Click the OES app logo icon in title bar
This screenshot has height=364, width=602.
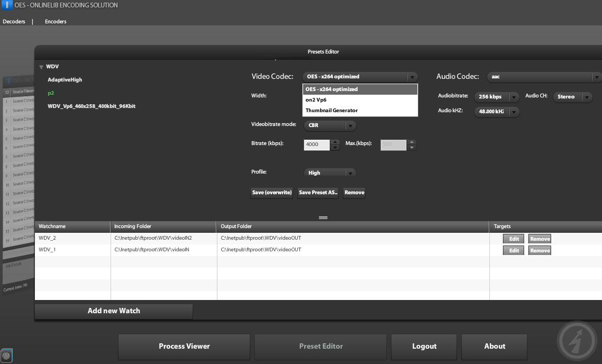point(8,5)
